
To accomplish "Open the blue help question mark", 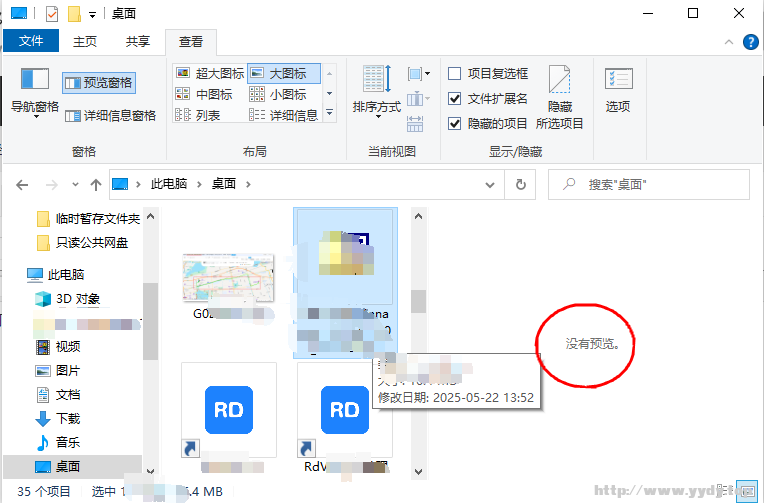I will [x=750, y=42].
